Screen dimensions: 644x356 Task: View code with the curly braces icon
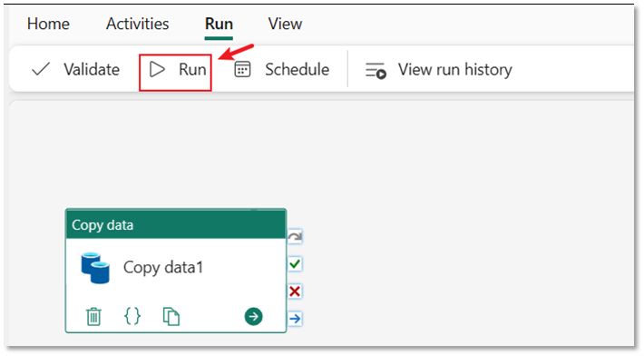(x=132, y=316)
